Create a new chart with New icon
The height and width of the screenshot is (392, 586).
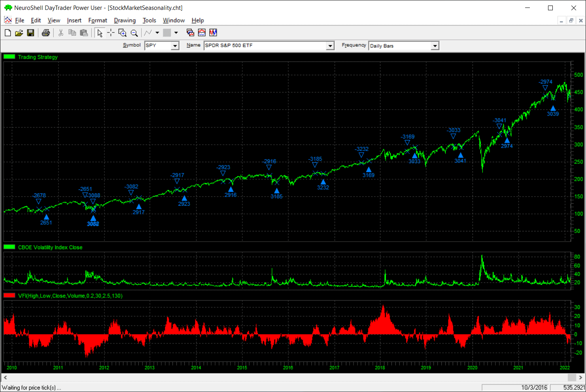click(8, 33)
